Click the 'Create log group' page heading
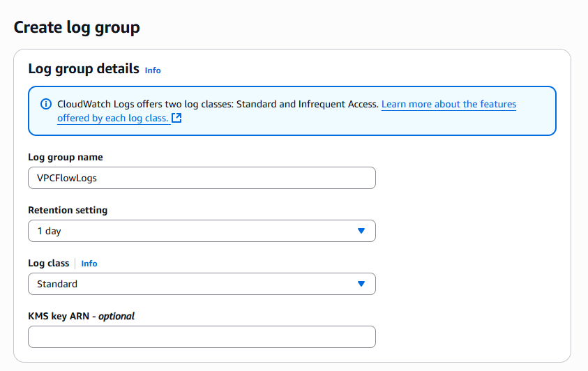The height and width of the screenshot is (371, 588). [x=77, y=27]
